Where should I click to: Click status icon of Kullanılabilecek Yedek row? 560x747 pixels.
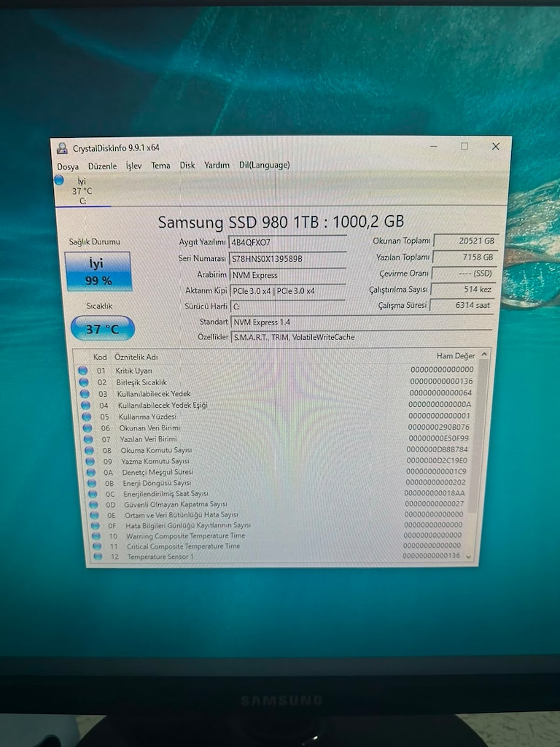coord(85,393)
